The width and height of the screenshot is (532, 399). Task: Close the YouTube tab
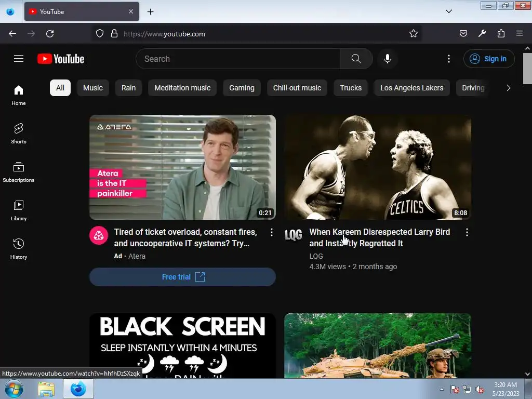[x=131, y=11]
